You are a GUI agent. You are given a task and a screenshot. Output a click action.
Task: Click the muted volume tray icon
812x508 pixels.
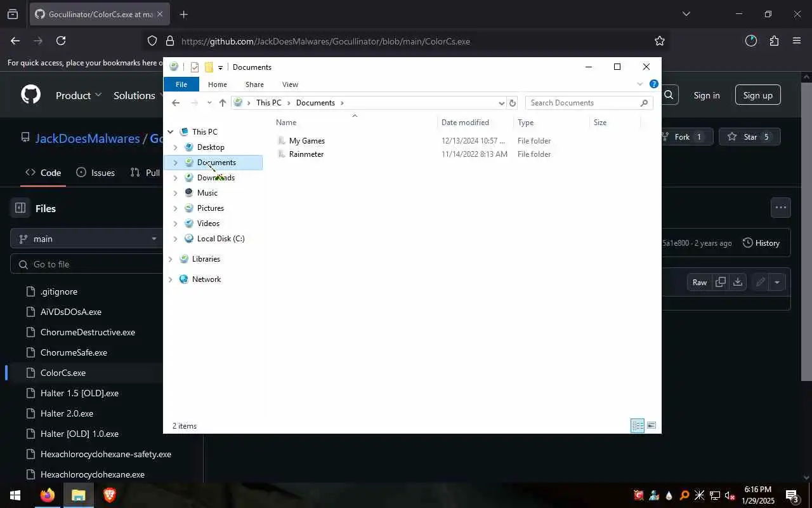pos(730,495)
